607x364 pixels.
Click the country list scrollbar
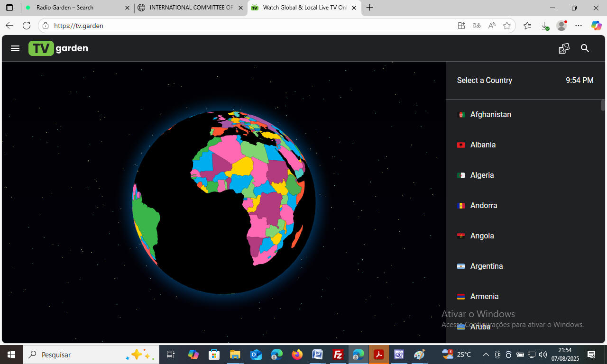pos(603,105)
